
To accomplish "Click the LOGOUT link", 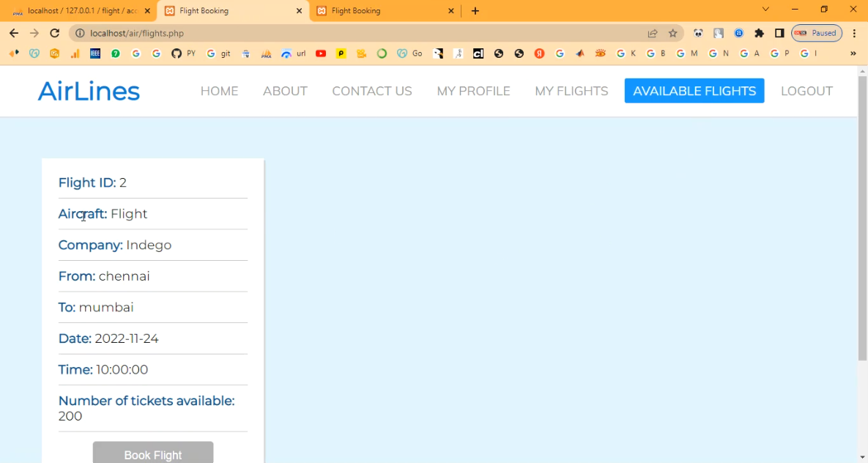I will click(806, 91).
